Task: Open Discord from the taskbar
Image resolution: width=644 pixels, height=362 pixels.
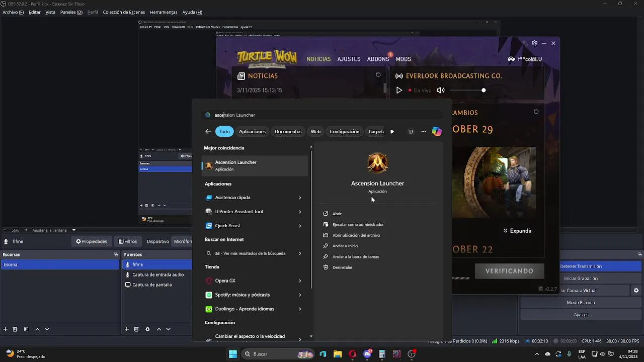Action: point(368,354)
